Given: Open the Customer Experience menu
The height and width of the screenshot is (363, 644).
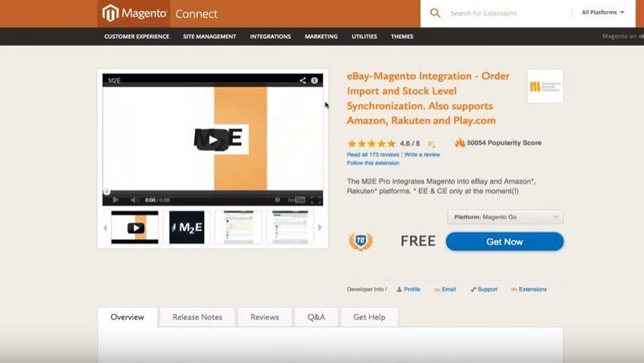Looking at the screenshot, I should click(x=137, y=36).
